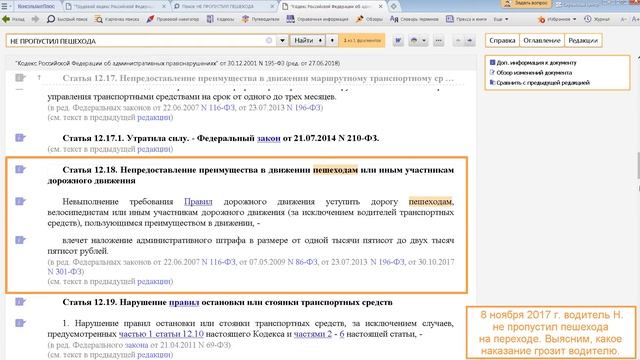Open Словарь терминов
640x360 pixels.
click(414, 19)
